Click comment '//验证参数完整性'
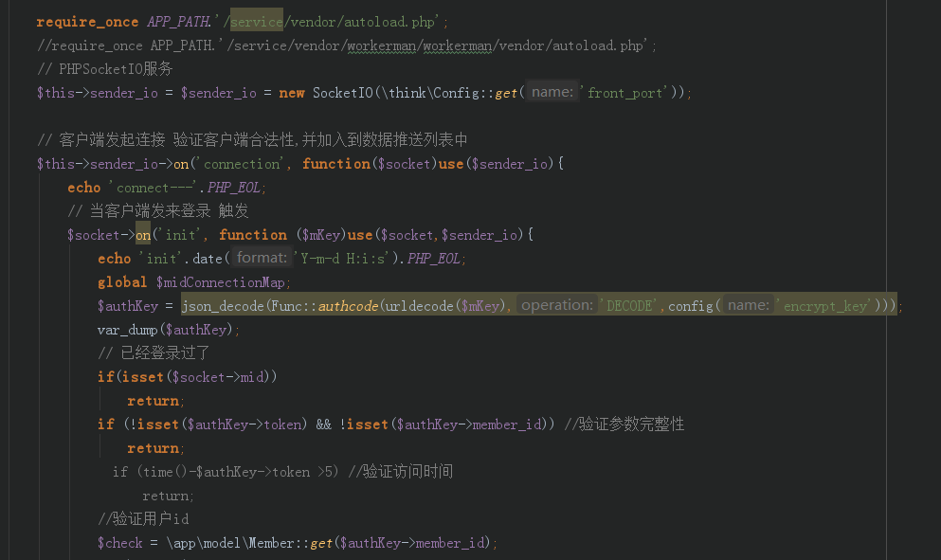Viewport: 941px width, 560px height. (624, 424)
